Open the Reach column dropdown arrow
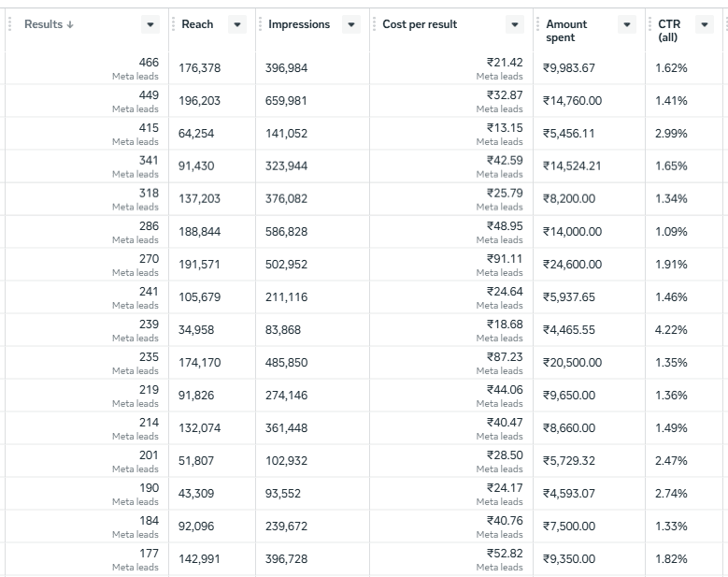Viewport: 728px width, 577px height. pyautogui.click(x=237, y=24)
